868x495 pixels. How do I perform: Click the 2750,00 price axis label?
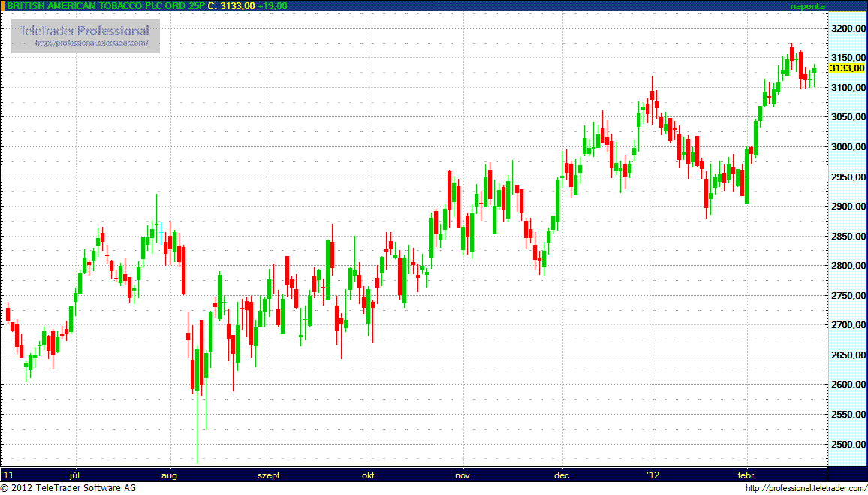(x=848, y=295)
